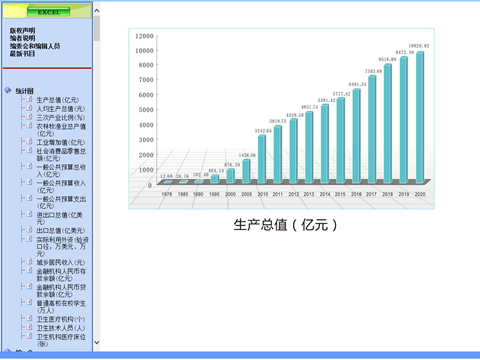Click document icon beside 卫生医疗机构(个)
This screenshot has width=480, height=360.
[29, 318]
